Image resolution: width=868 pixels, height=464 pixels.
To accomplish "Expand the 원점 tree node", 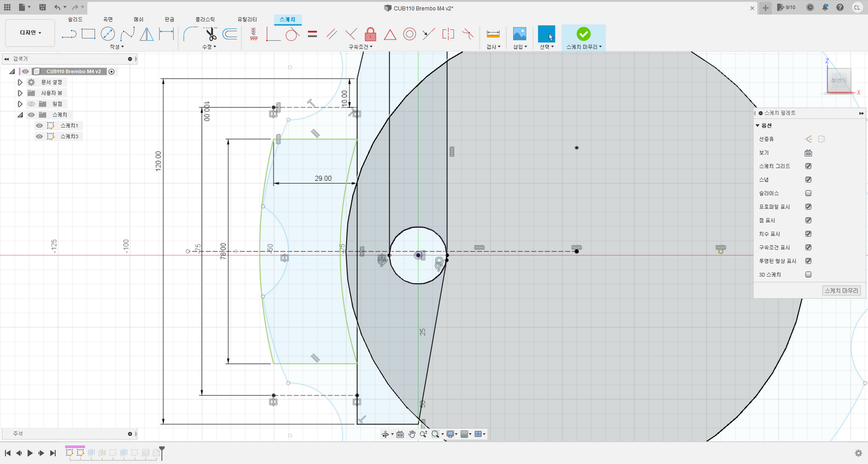I will coord(20,104).
